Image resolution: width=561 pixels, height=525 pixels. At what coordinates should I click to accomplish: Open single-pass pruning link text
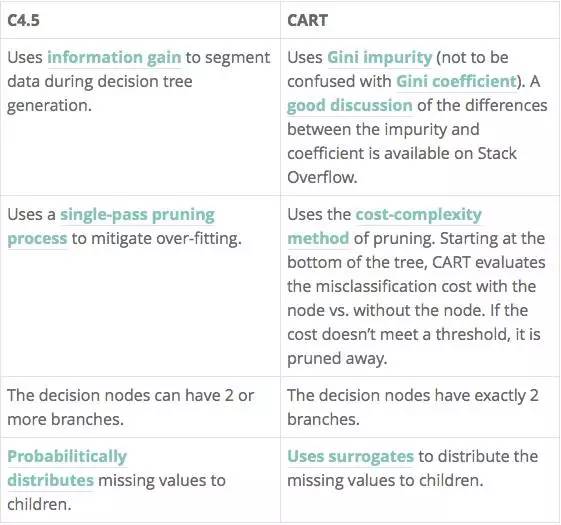coord(137,215)
